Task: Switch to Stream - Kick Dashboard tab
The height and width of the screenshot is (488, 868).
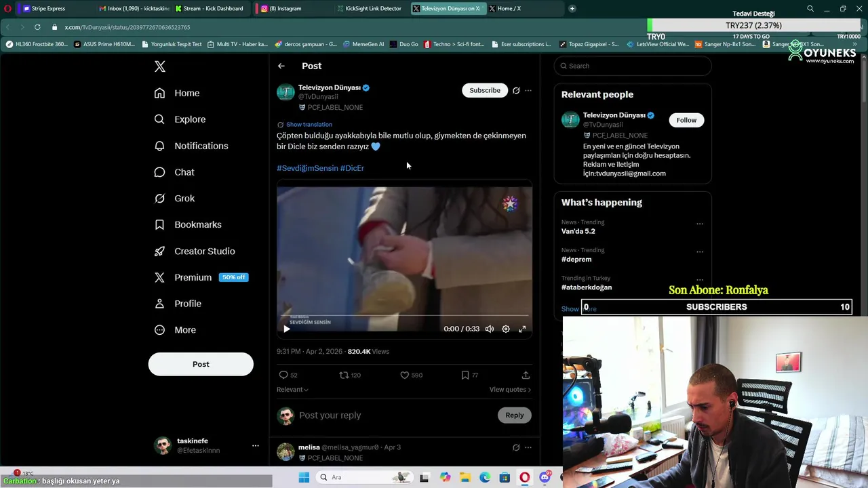Action: tap(209, 8)
